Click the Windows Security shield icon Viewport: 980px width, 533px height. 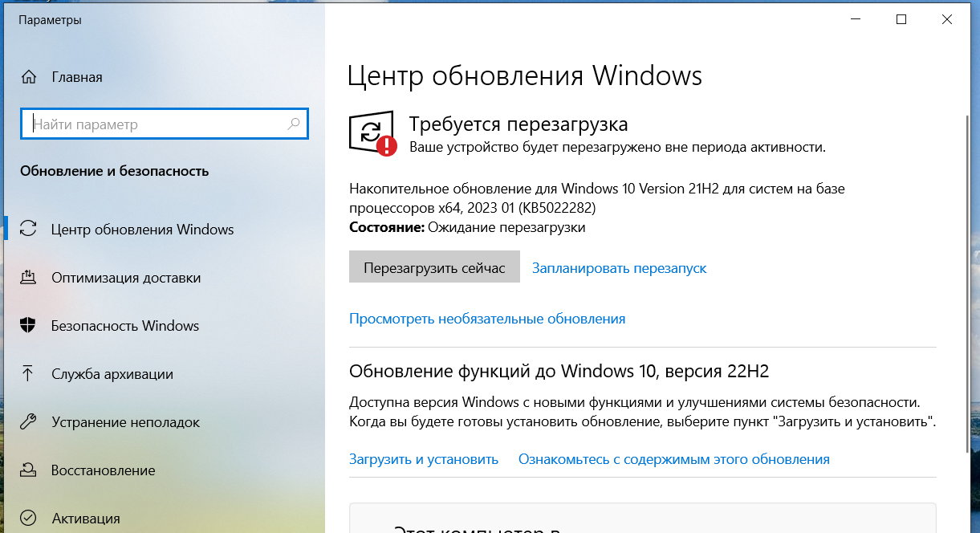pyautogui.click(x=28, y=326)
